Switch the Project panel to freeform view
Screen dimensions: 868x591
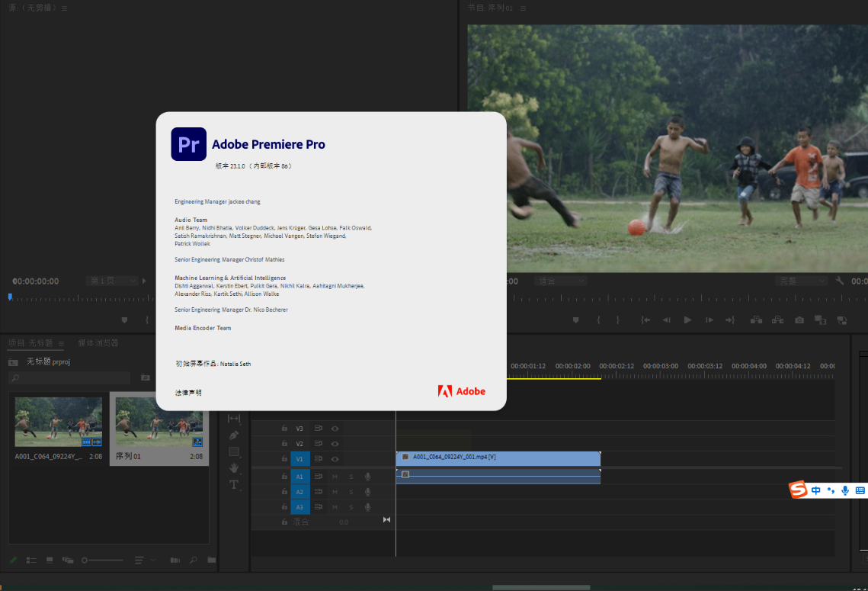tap(68, 560)
